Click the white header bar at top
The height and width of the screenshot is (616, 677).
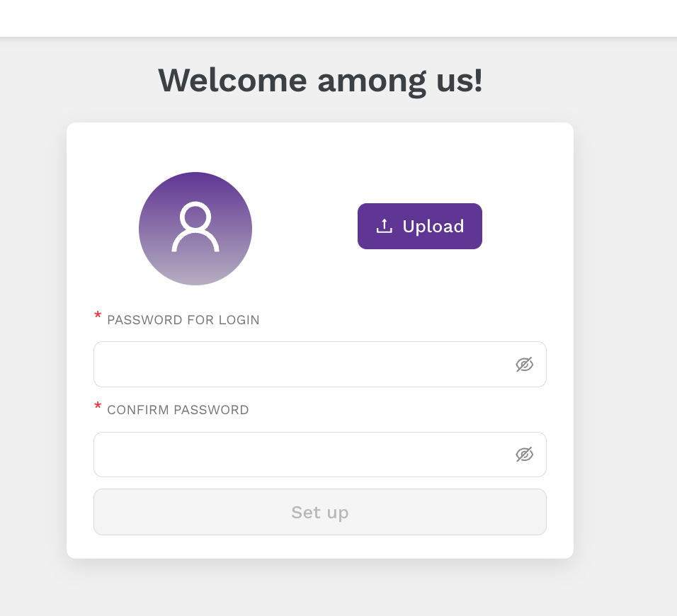338,18
